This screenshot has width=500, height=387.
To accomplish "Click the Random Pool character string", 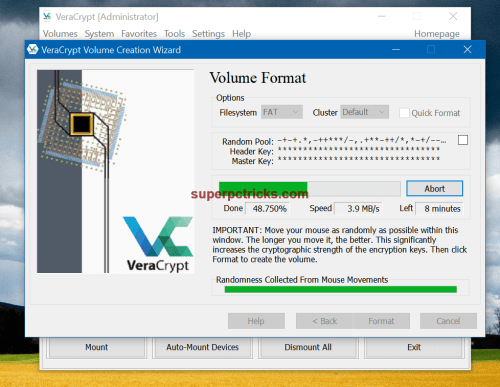I will pos(362,140).
